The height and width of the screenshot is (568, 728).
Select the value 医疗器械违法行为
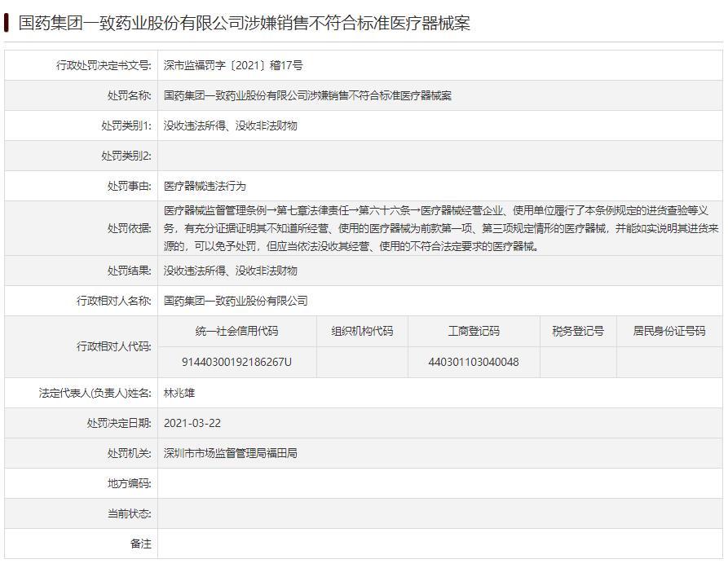click(x=205, y=186)
